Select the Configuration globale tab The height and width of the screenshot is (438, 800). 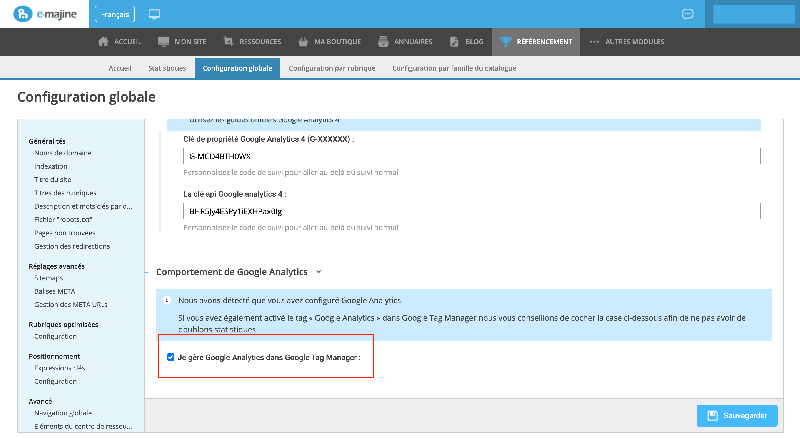tap(237, 68)
